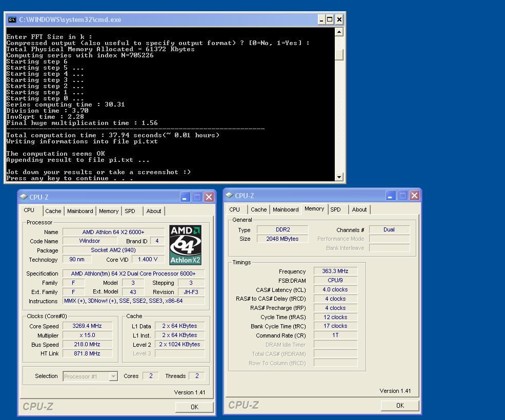Close the cmd.exe window
This screenshot has height=420, width=505.
339,20
